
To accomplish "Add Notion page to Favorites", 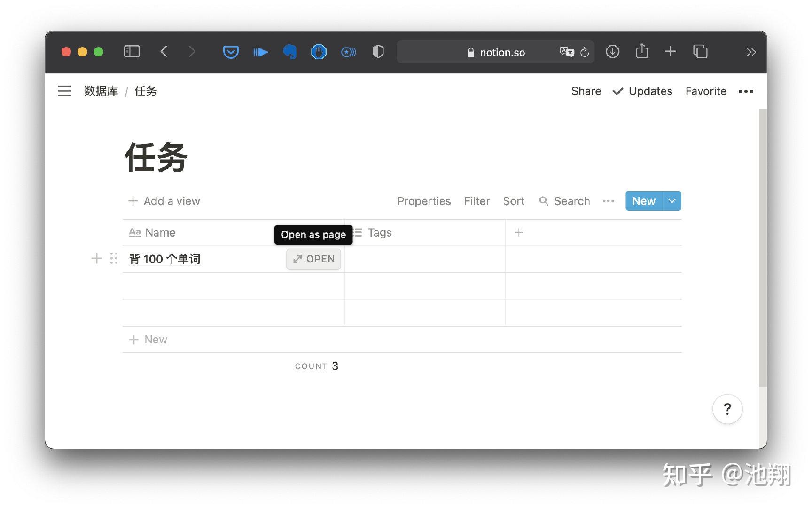I will (x=705, y=91).
